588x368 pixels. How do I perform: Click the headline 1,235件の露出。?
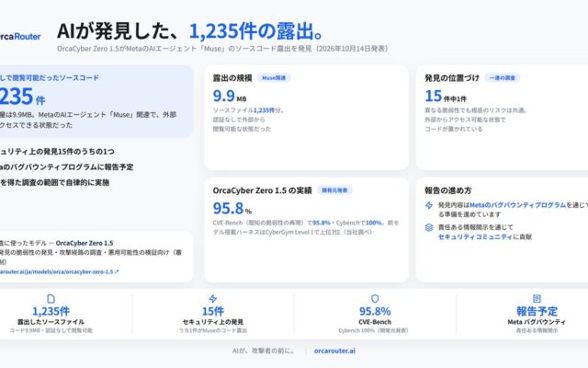pyautogui.click(x=256, y=31)
